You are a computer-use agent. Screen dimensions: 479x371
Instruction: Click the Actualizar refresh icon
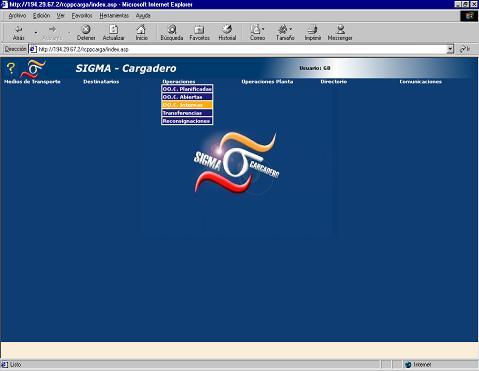113,29
